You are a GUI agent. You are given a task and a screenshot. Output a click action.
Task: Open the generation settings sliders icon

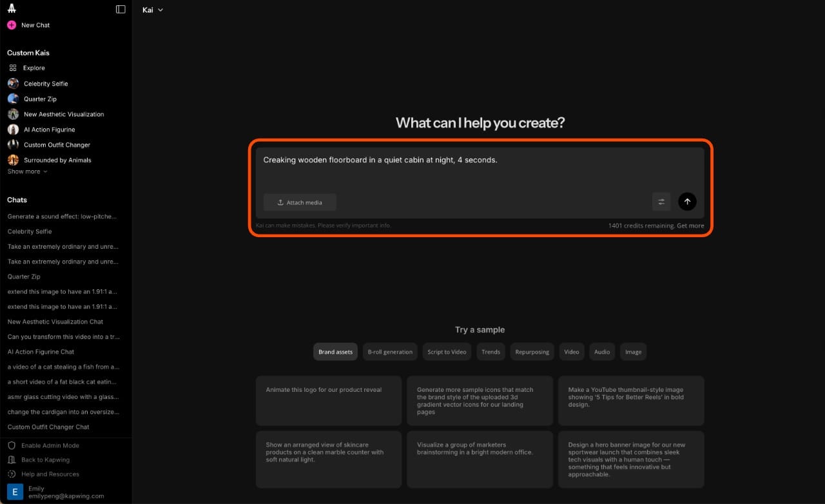click(x=661, y=201)
